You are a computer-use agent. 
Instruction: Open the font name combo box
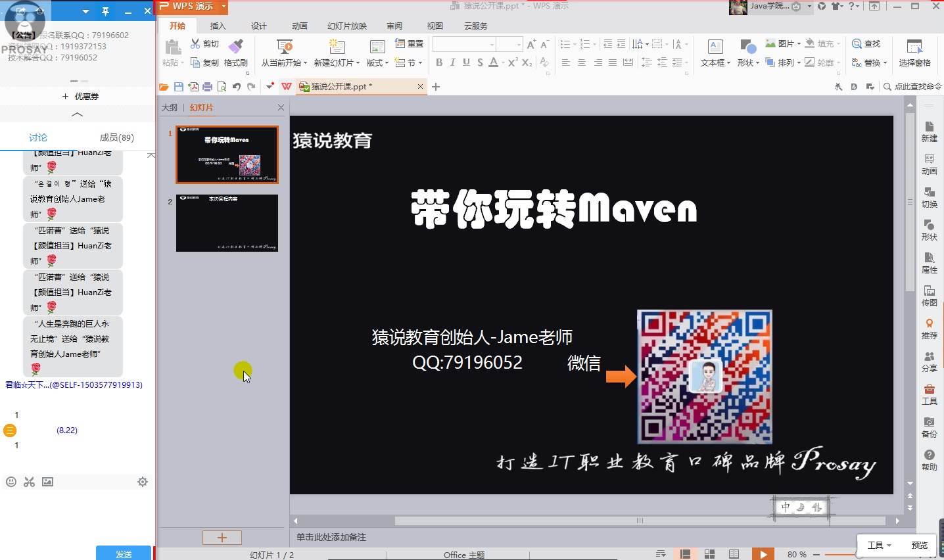point(464,44)
